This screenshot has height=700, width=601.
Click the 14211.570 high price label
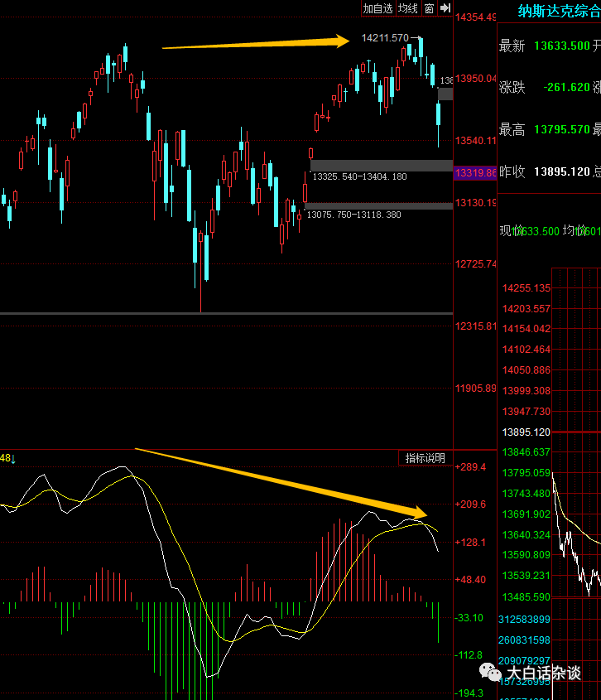point(385,38)
